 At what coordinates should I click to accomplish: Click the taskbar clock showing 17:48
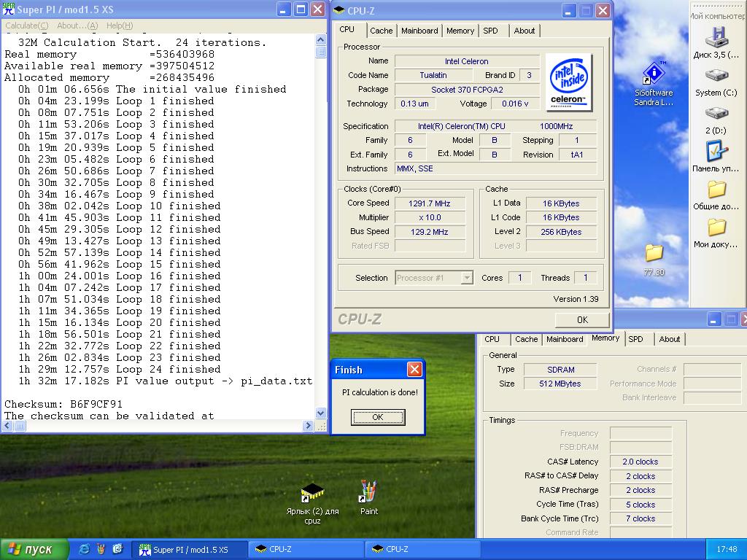(x=727, y=550)
